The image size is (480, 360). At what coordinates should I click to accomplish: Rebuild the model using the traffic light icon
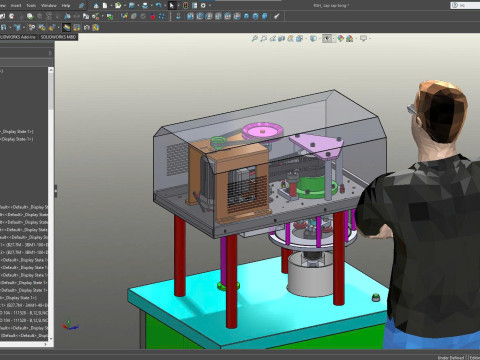(186, 6)
